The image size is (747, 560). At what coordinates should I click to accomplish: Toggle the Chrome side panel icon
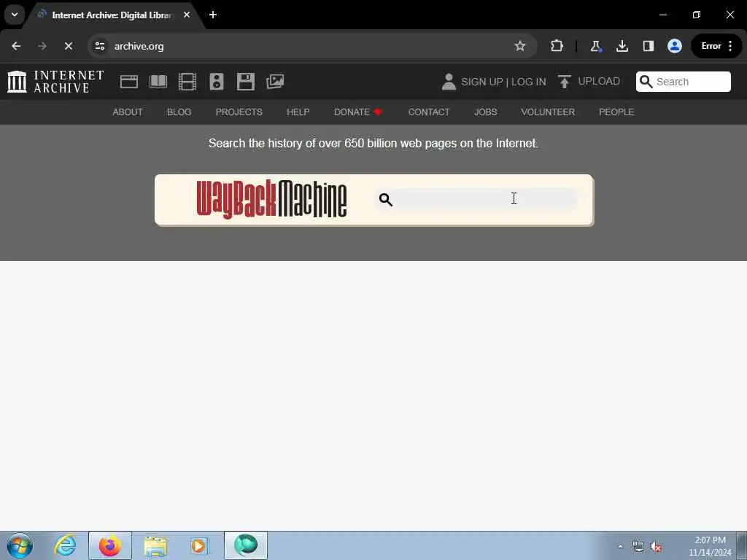(x=648, y=46)
